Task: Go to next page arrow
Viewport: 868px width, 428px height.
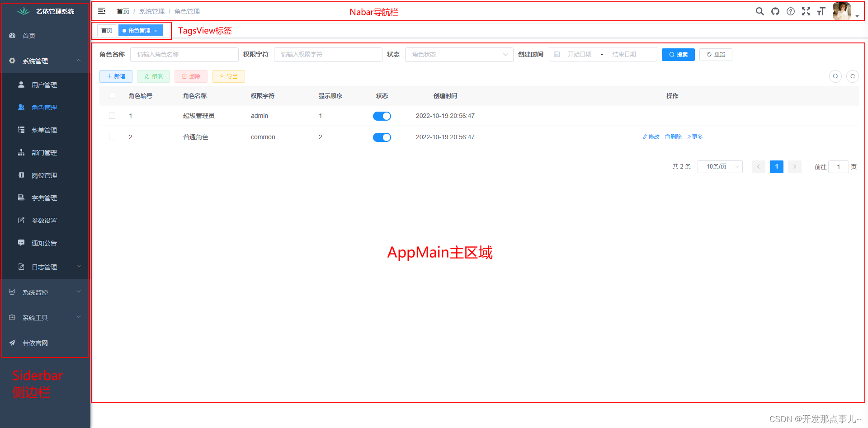Action: 795,167
